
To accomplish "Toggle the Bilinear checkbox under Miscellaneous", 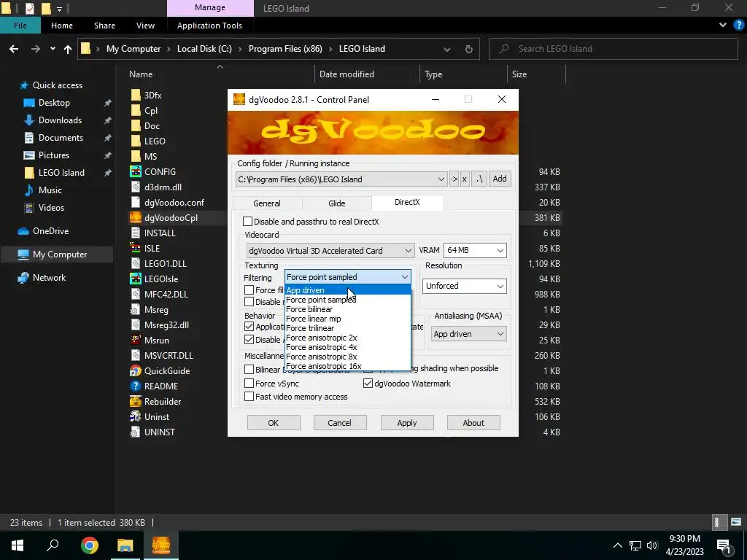I will 249,370.
